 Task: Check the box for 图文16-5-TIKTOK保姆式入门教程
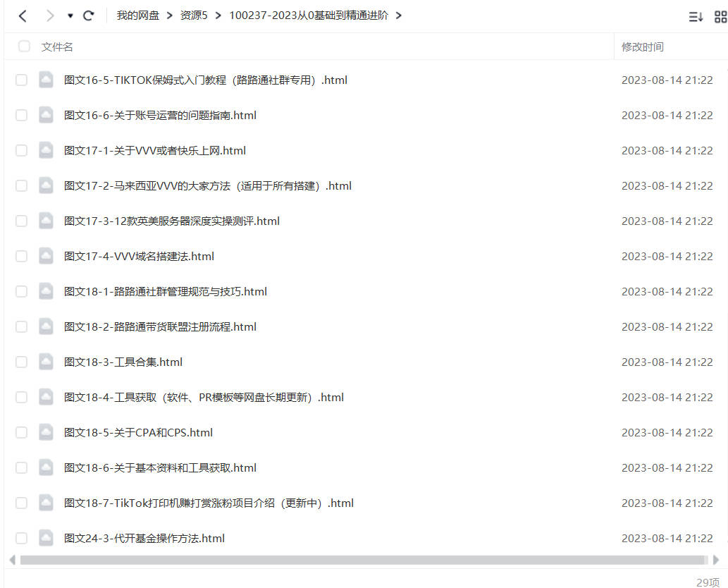point(21,80)
